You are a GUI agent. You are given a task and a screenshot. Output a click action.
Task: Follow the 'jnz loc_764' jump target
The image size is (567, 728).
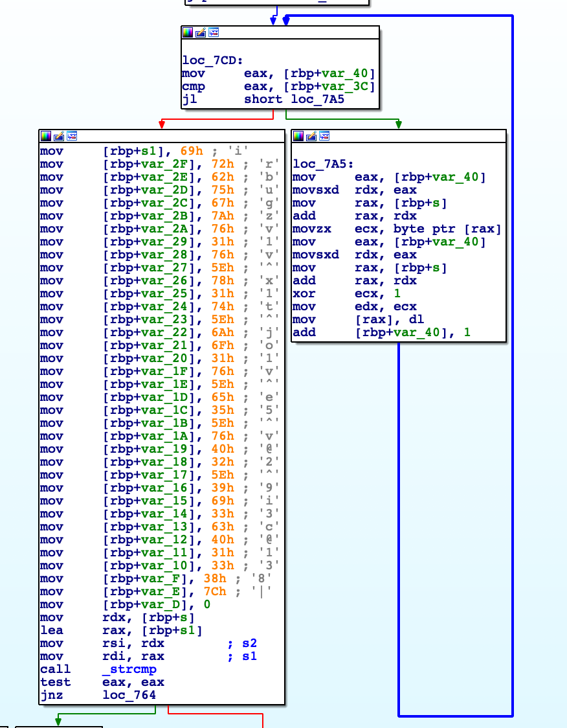point(129,695)
